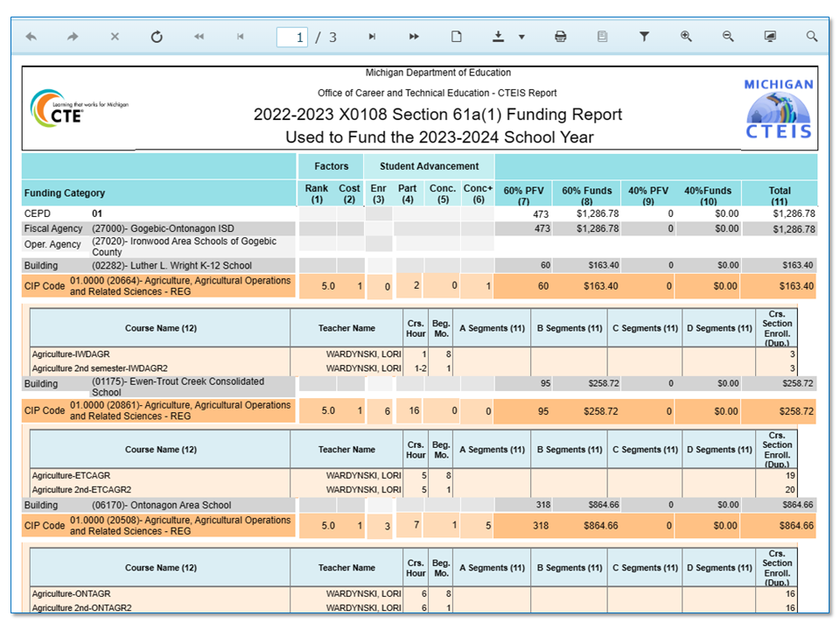Open the search magnifier tool

tap(812, 37)
